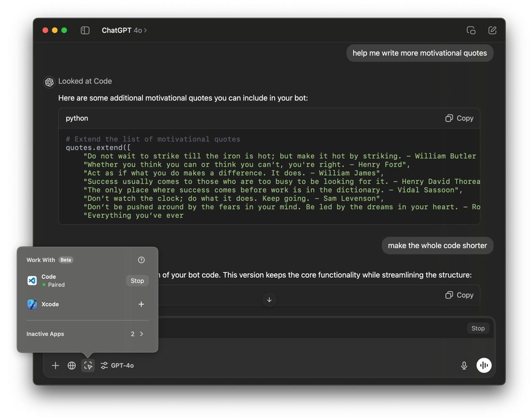Click the Vidal Sassoon quote line
This screenshot has height=420, width=532.
[x=273, y=190]
